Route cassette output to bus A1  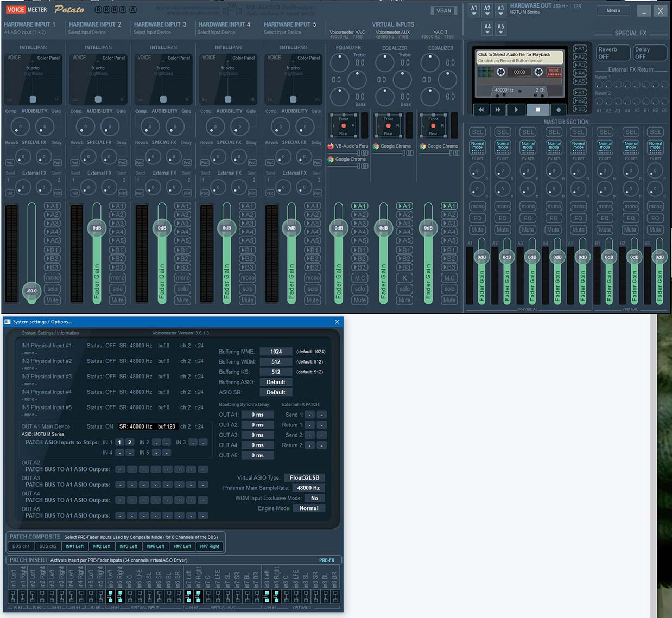click(x=580, y=48)
